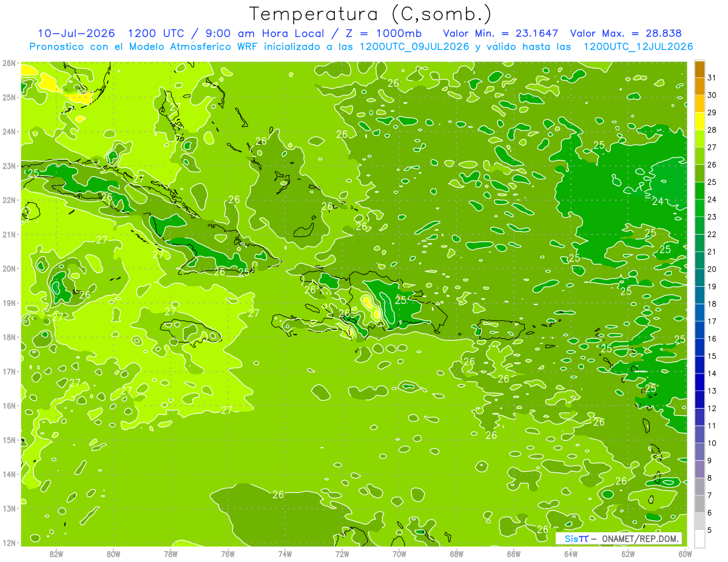Click the 22N latitude axis label

click(x=9, y=200)
